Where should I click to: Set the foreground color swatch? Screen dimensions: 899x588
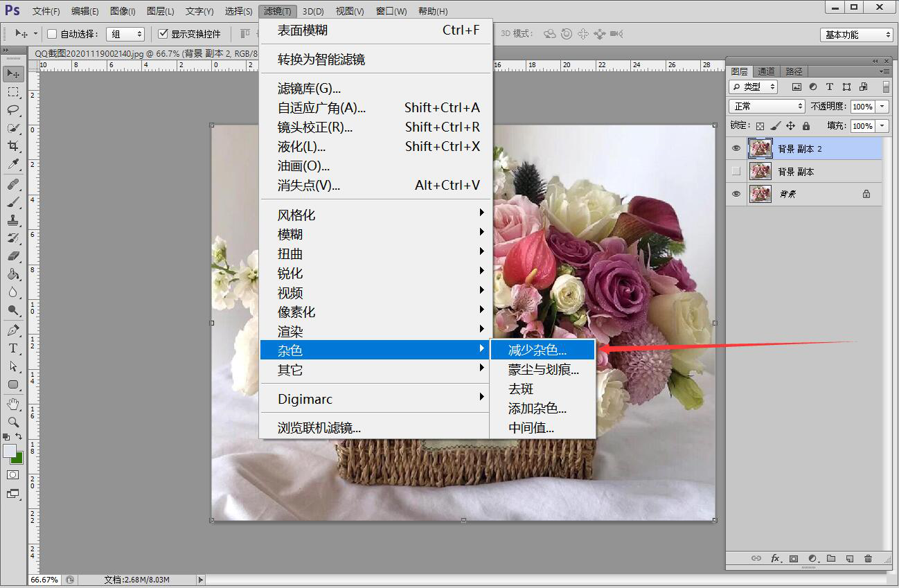(x=10, y=451)
